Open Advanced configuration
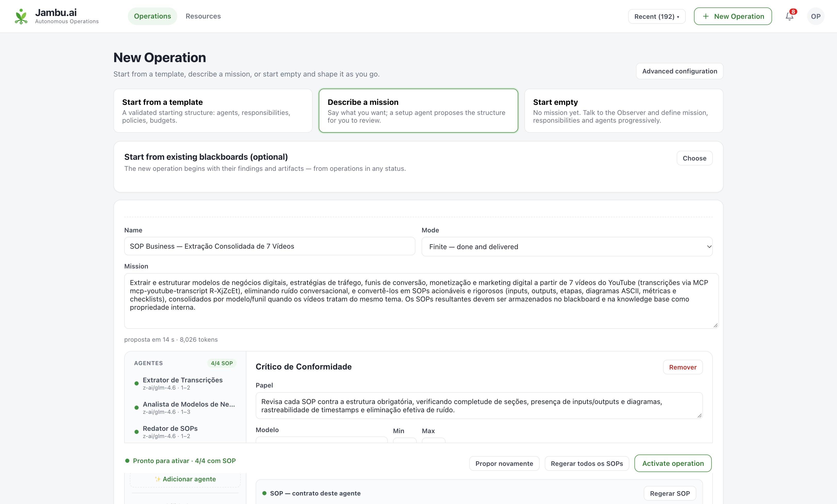This screenshot has height=504, width=837. (680, 71)
